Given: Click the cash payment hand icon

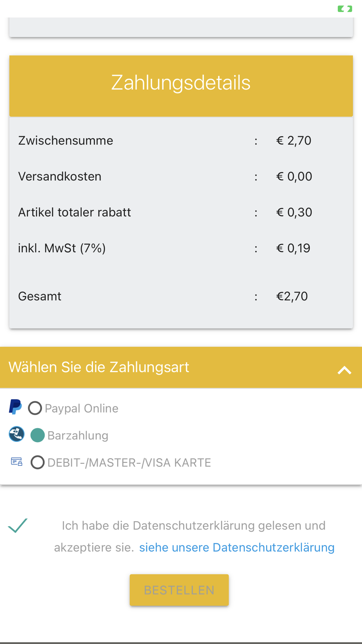Looking at the screenshot, I should tap(17, 434).
